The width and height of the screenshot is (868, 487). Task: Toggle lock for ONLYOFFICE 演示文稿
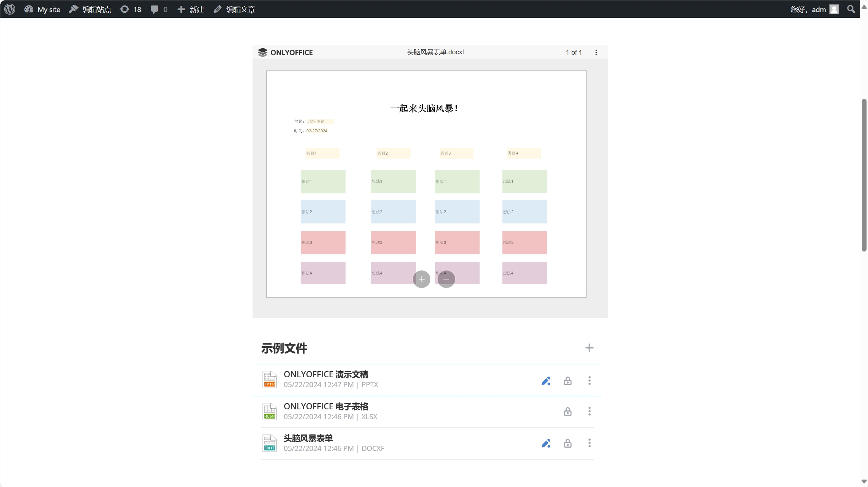[567, 381]
